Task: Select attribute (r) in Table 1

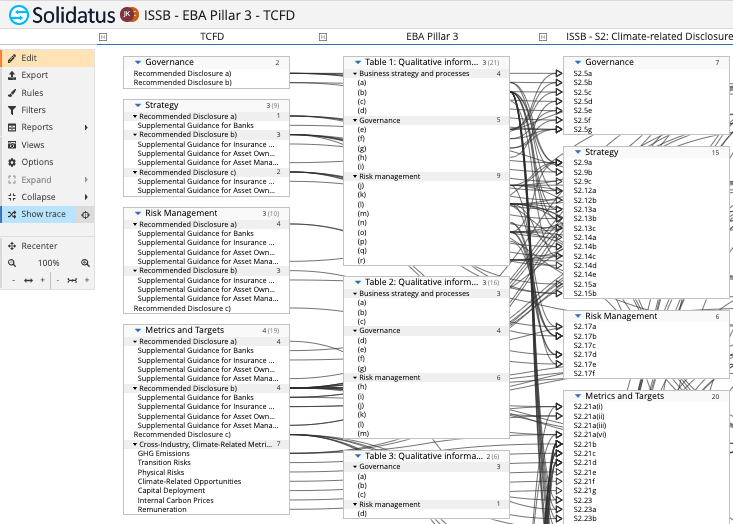Action: (x=361, y=261)
